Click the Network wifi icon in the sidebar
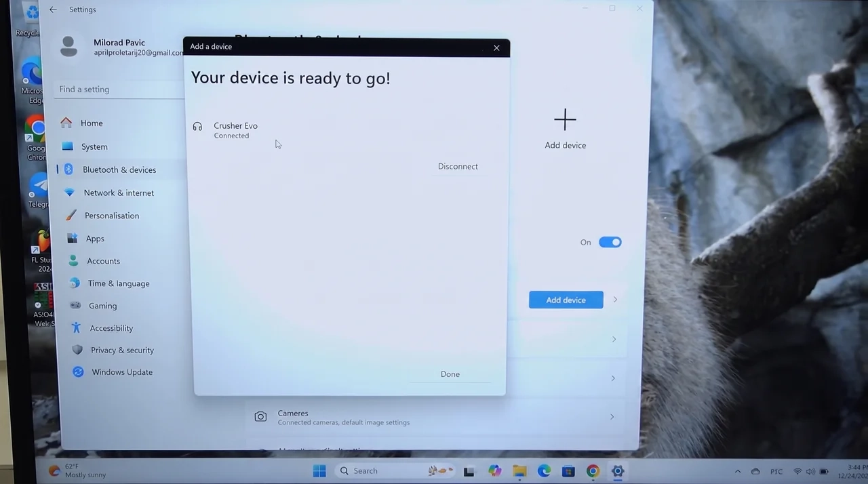The width and height of the screenshot is (868, 484). click(x=69, y=193)
